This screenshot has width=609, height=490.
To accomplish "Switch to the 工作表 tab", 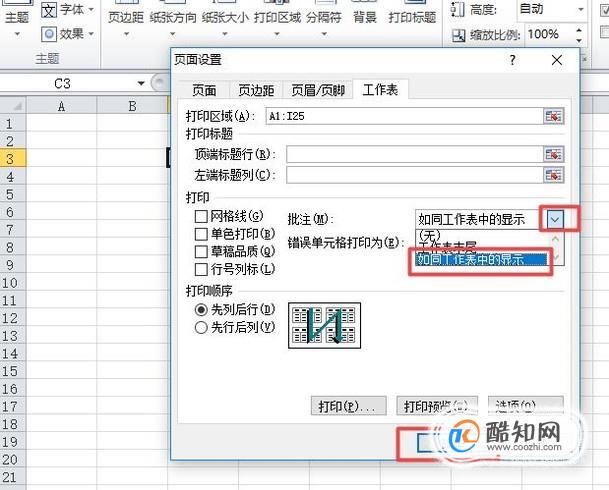I will tap(380, 89).
